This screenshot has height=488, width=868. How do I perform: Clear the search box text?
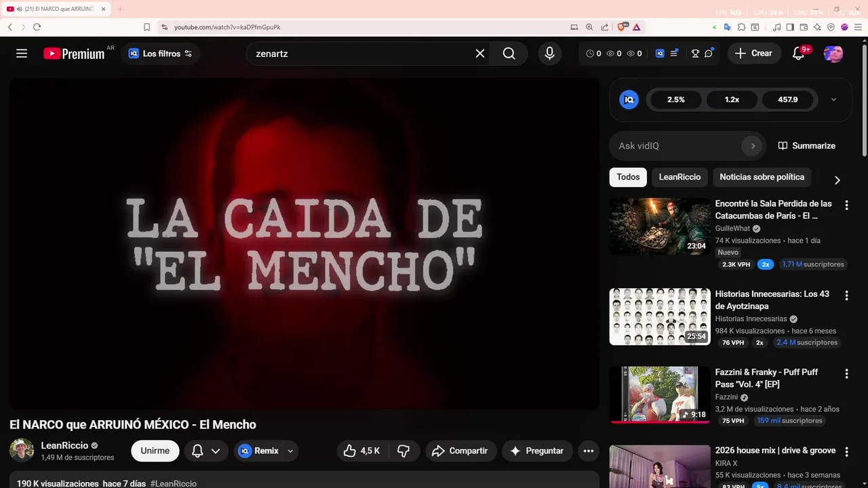tap(480, 54)
